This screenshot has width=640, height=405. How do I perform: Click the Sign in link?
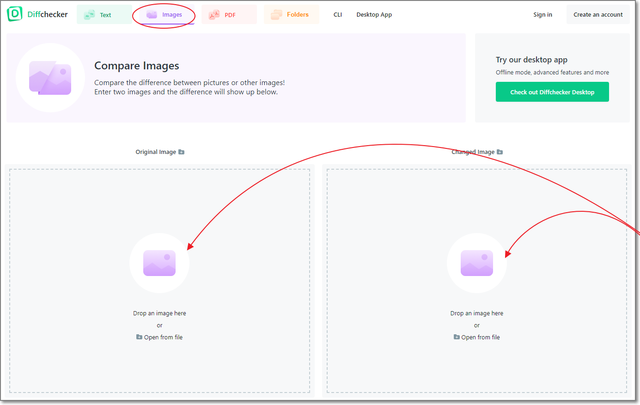(x=542, y=15)
